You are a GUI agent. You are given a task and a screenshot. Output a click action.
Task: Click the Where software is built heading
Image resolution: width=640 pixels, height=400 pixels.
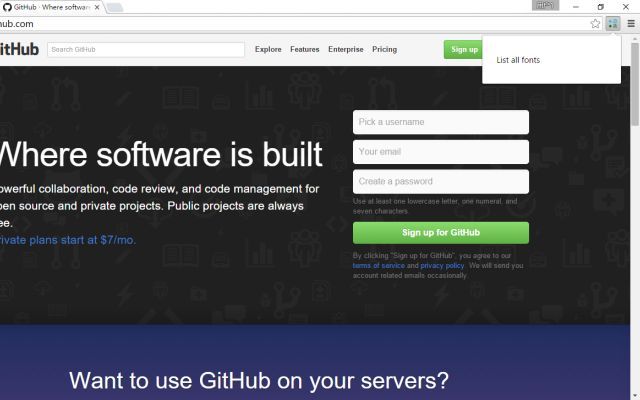pos(161,154)
